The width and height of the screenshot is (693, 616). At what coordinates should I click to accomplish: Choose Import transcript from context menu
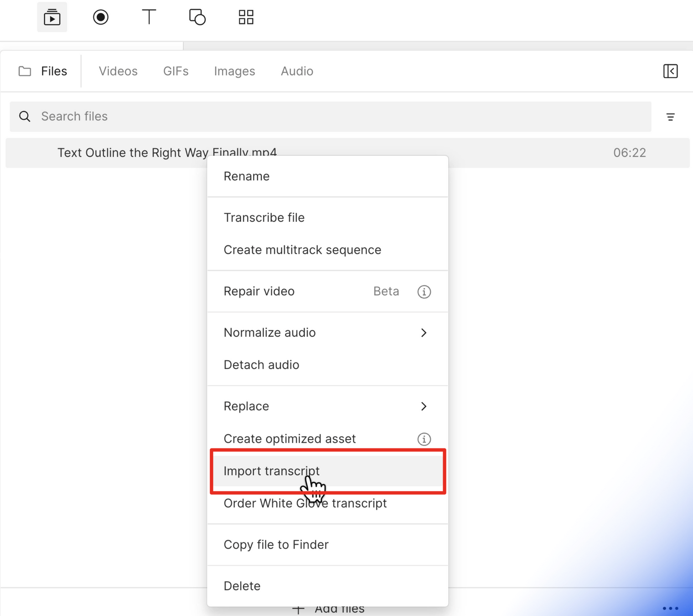(x=272, y=471)
